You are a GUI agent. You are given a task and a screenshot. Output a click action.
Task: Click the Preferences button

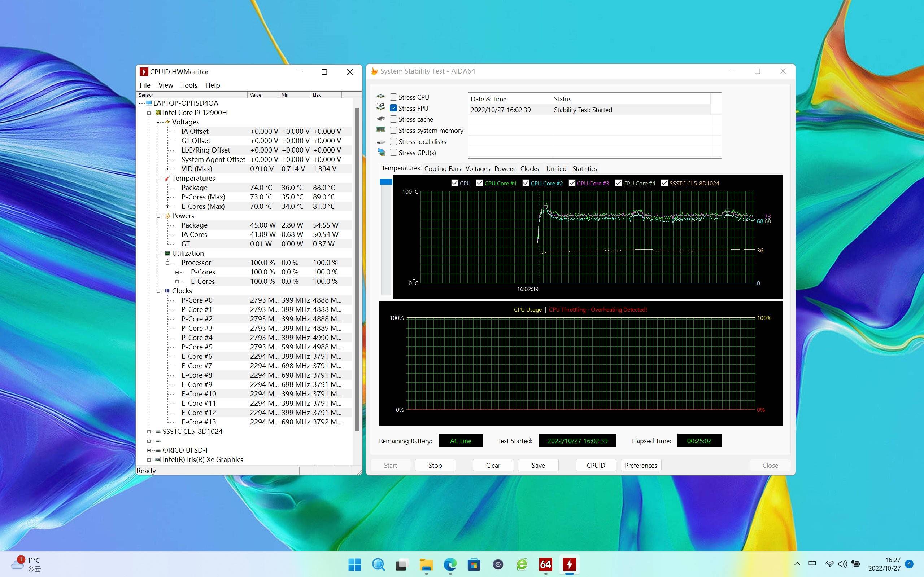tap(640, 465)
